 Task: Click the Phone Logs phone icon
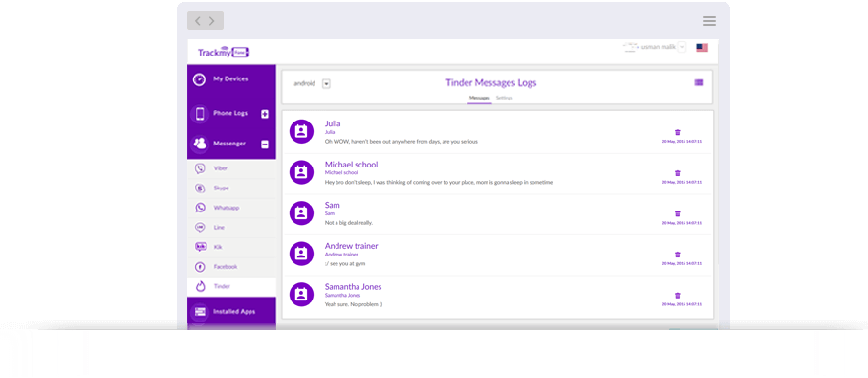(199, 114)
